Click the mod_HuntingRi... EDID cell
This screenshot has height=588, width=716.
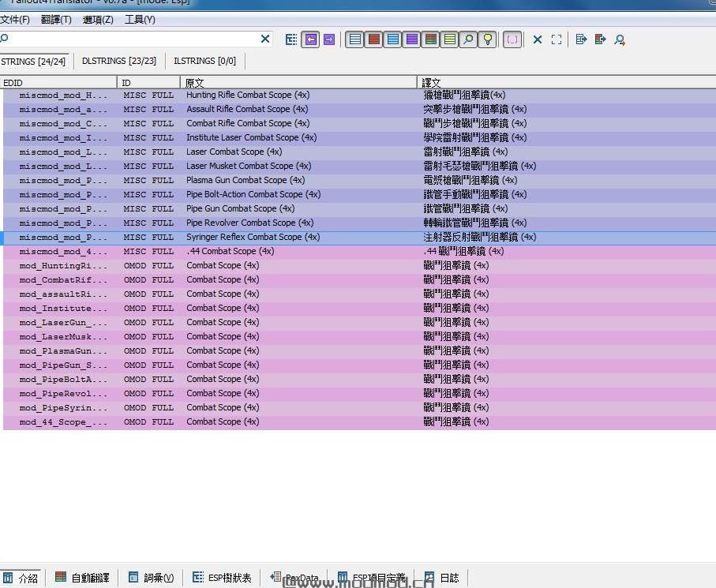(x=63, y=266)
